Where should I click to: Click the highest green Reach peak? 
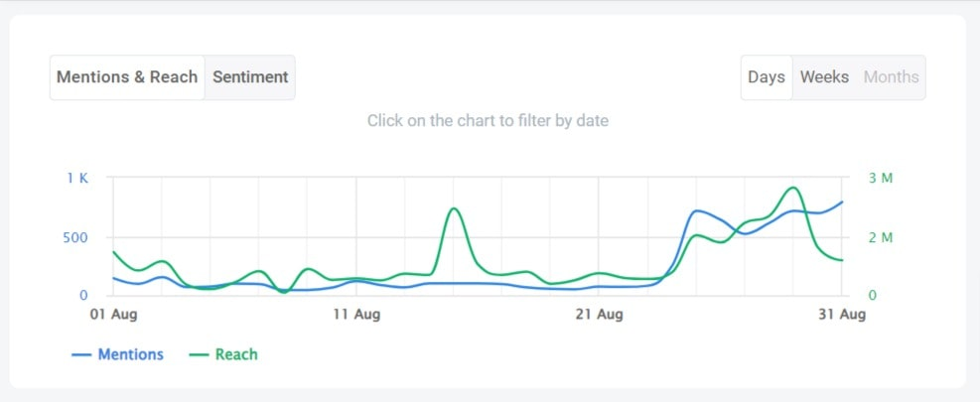792,188
